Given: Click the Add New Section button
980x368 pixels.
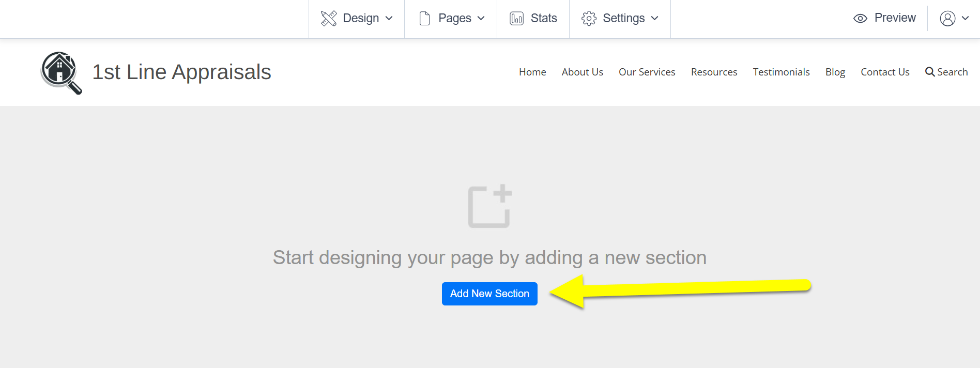Looking at the screenshot, I should (489, 294).
